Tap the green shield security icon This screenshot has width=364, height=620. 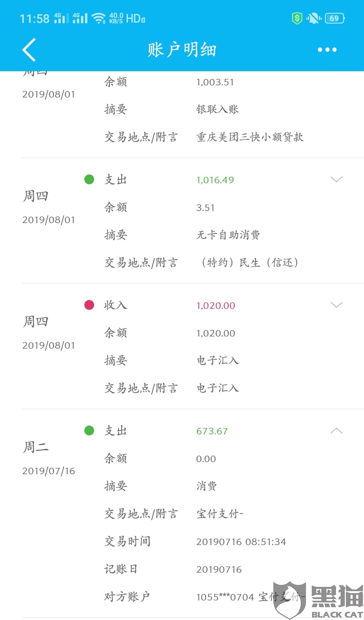[x=297, y=18]
